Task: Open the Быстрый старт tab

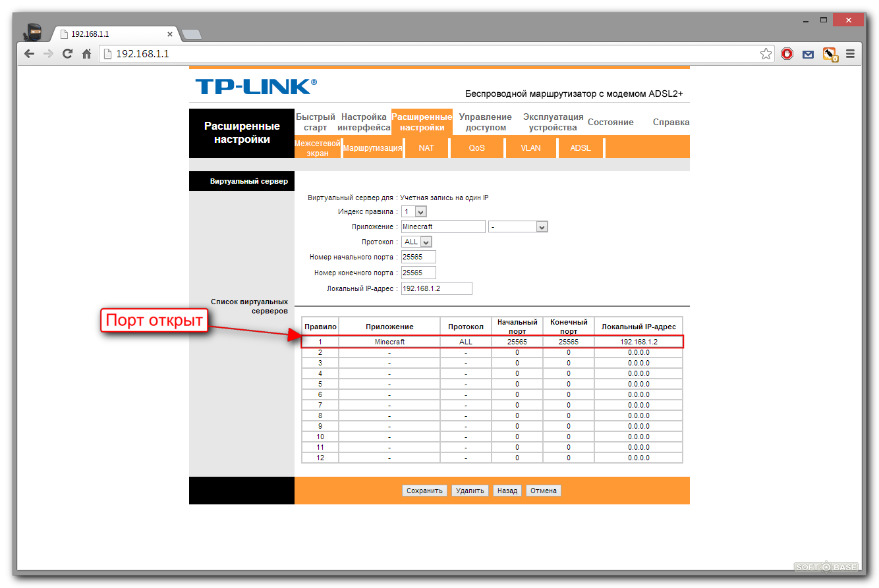Action: (316, 122)
